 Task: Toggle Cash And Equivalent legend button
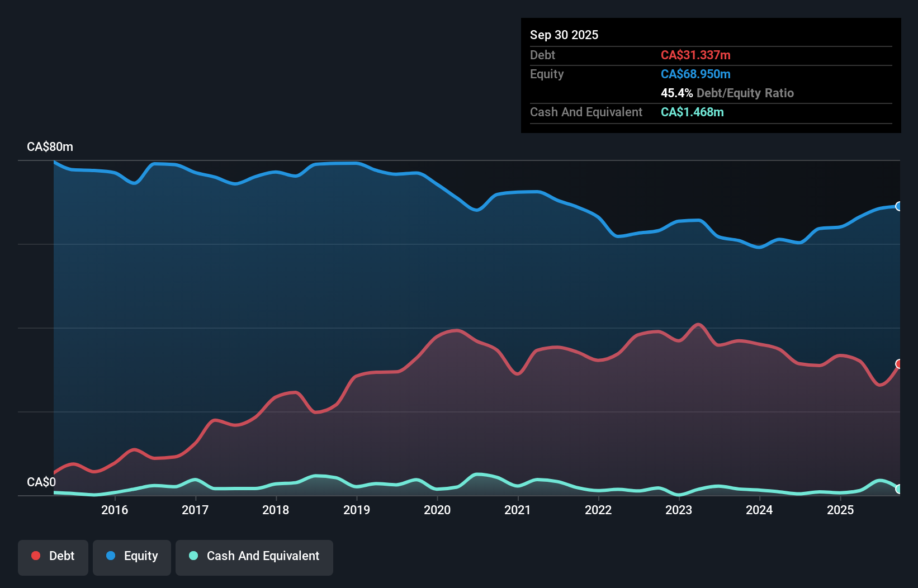click(x=254, y=557)
